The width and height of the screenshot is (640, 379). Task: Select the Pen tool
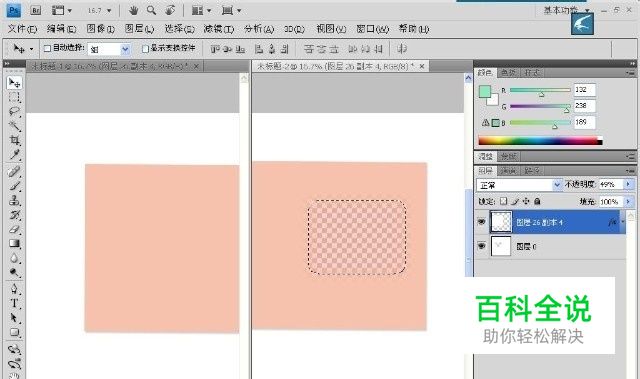pyautogui.click(x=14, y=289)
